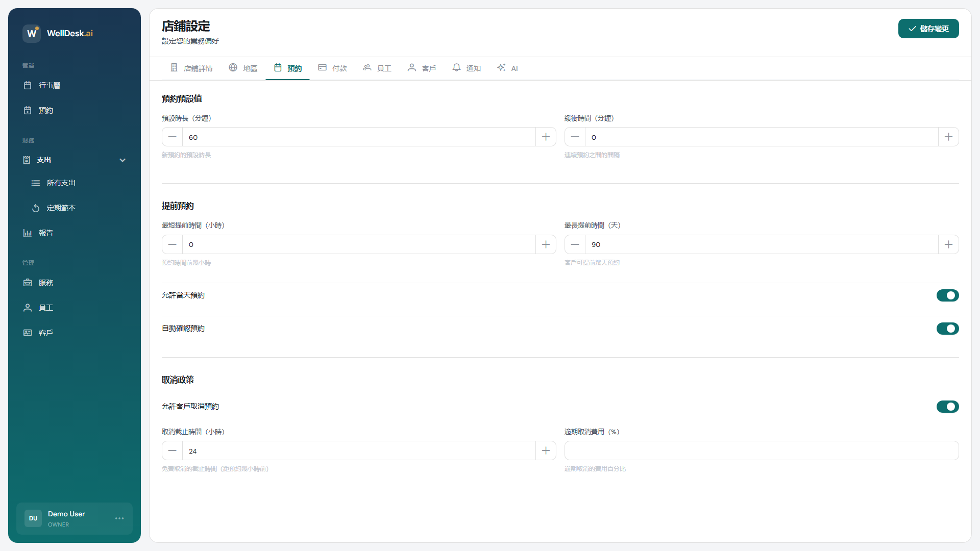Decrease 最長提前時間 with minus button
Image resolution: width=980 pixels, height=551 pixels.
click(575, 244)
